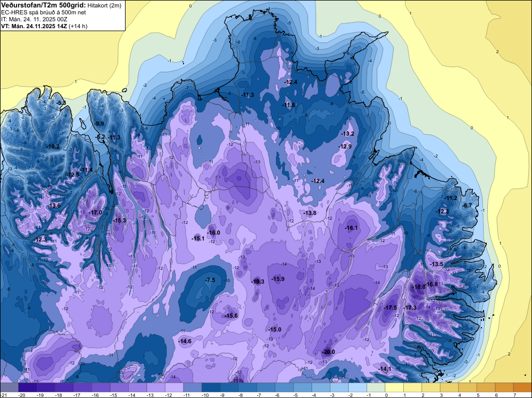The image size is (532, 398).
Task: Click the -12.5 temperature label
Action: [x=72, y=175]
